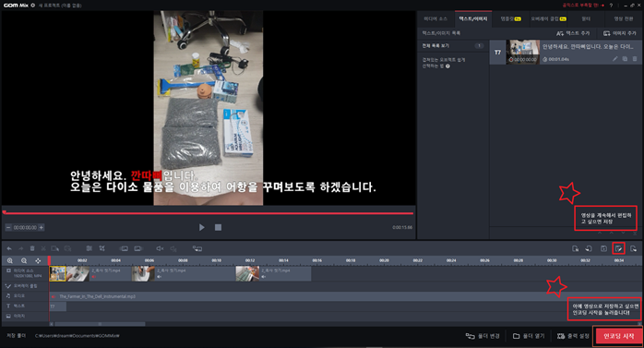
Task: Open the Overlay Clip tab
Action: (x=548, y=18)
